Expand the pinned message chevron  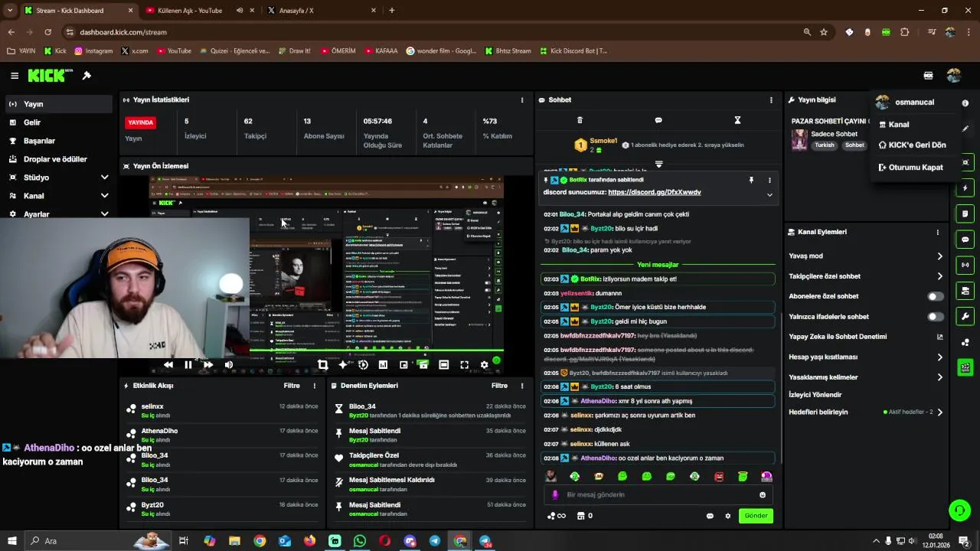(x=769, y=194)
